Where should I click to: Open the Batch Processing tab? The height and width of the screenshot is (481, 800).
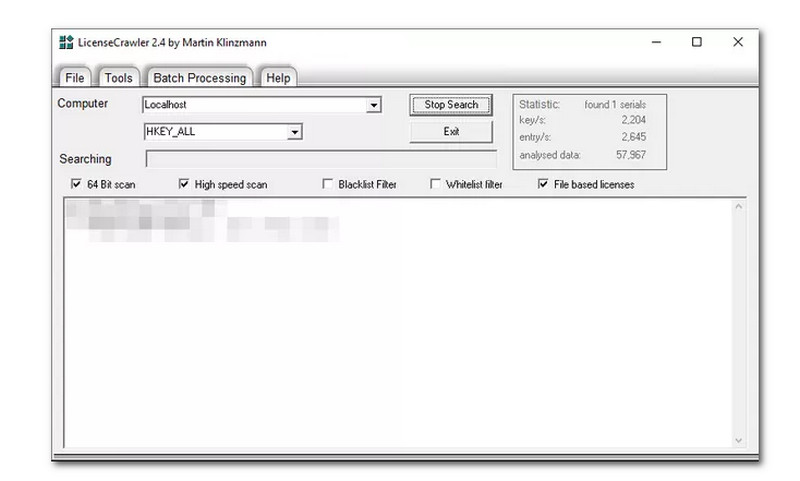click(199, 78)
